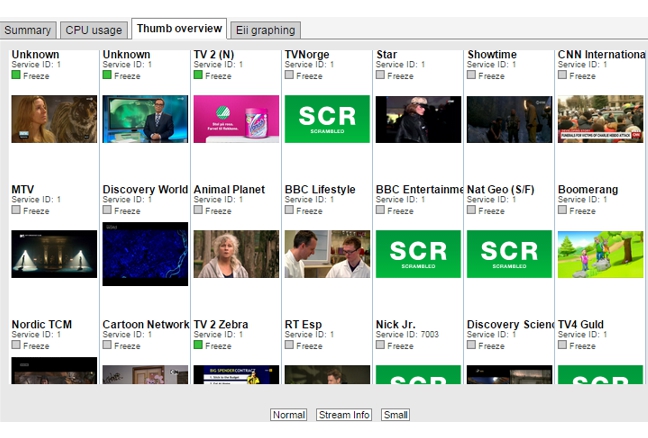Disable Freeze for TV 2 Zebra
This screenshot has height=438, width=648.
click(198, 345)
